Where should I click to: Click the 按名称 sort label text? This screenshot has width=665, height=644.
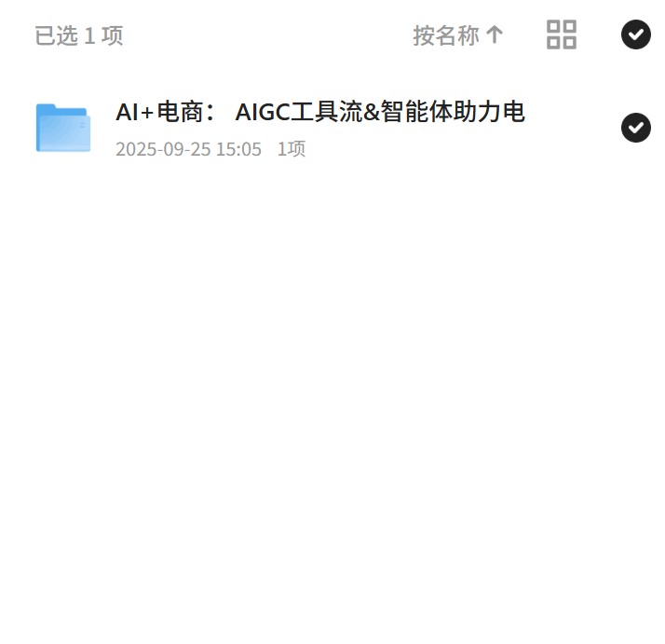446,35
